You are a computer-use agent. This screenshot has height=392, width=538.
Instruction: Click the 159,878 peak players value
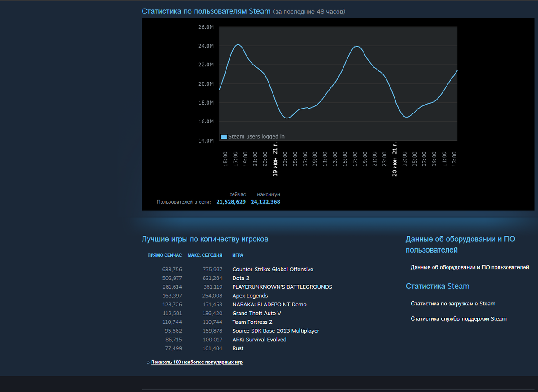coord(213,331)
